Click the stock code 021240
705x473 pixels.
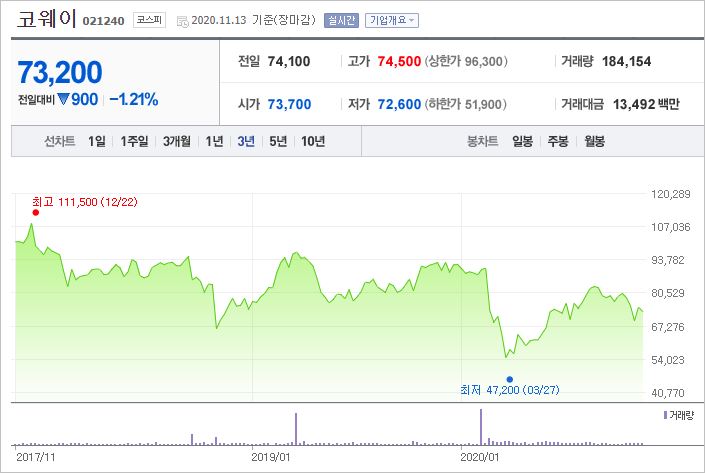(103, 21)
